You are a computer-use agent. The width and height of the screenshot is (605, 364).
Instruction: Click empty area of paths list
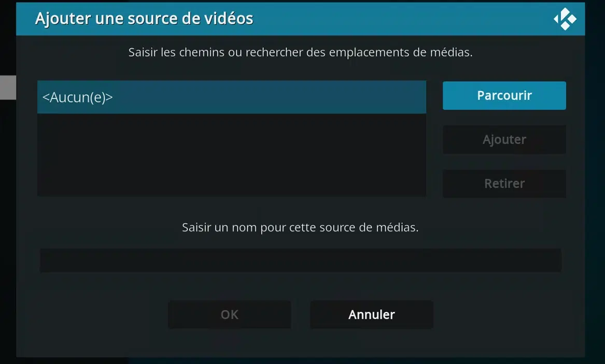pyautogui.click(x=232, y=155)
